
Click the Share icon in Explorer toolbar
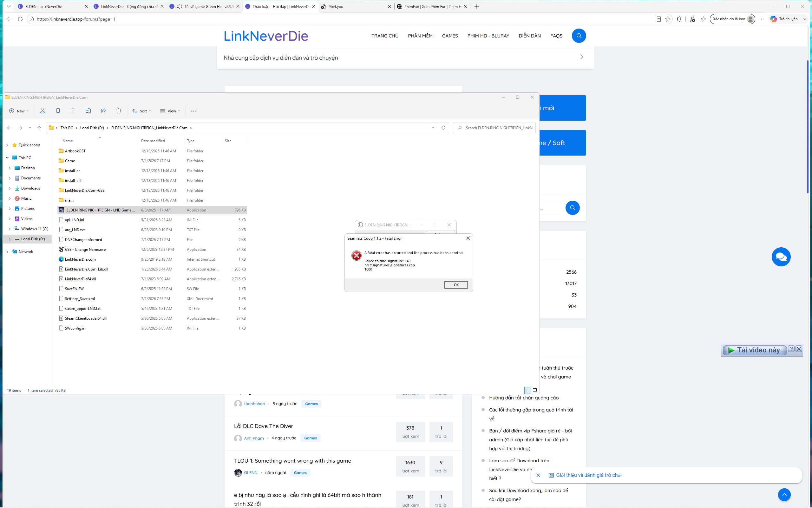click(x=103, y=111)
